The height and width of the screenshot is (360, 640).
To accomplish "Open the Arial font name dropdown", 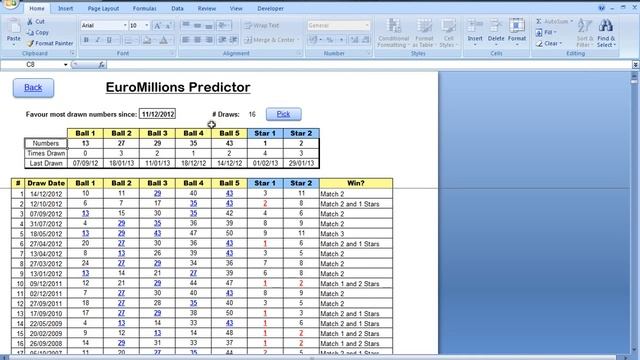I will [x=125, y=25].
